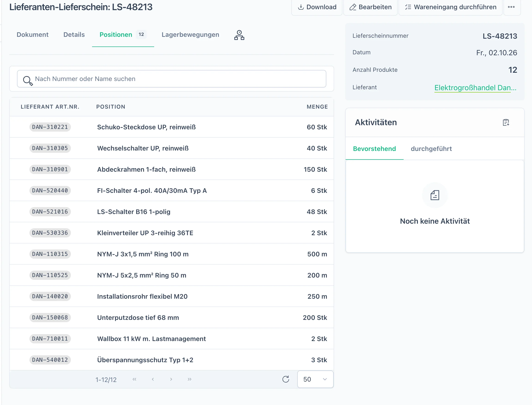The width and height of the screenshot is (532, 405).
Task: Open position Abdeckrahmen 1-fach, reinweiß
Action: coord(146,169)
